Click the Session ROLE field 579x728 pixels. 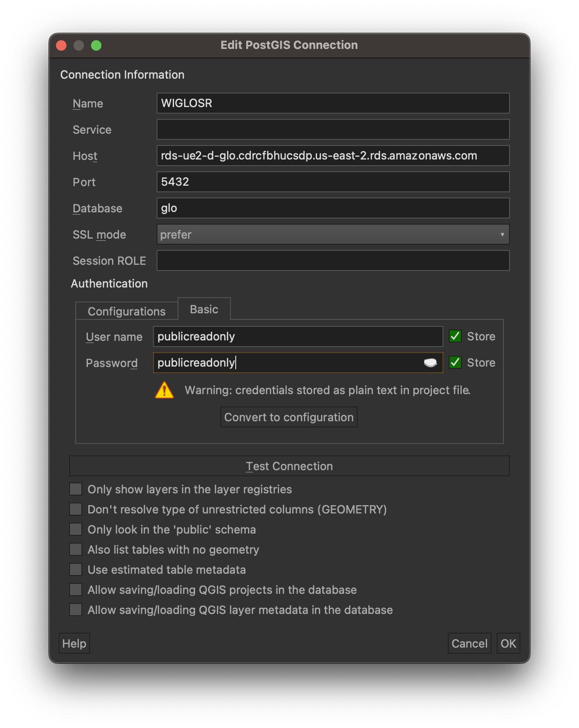point(333,260)
